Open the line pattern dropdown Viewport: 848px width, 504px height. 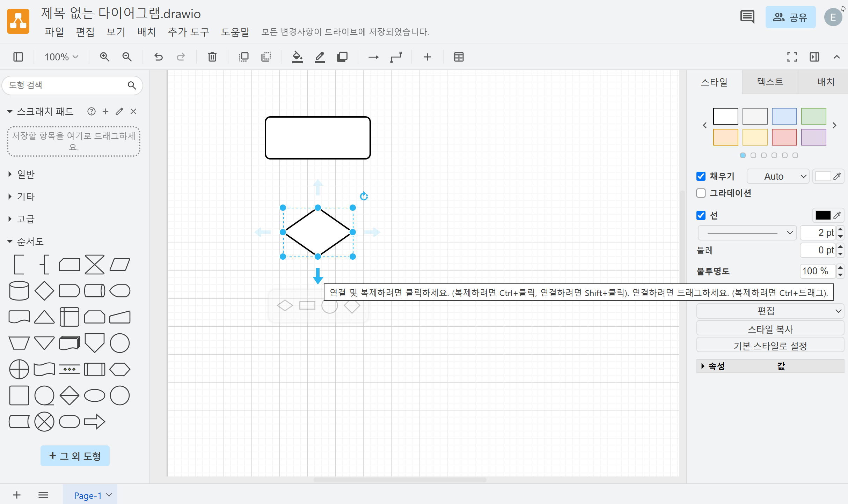point(747,233)
